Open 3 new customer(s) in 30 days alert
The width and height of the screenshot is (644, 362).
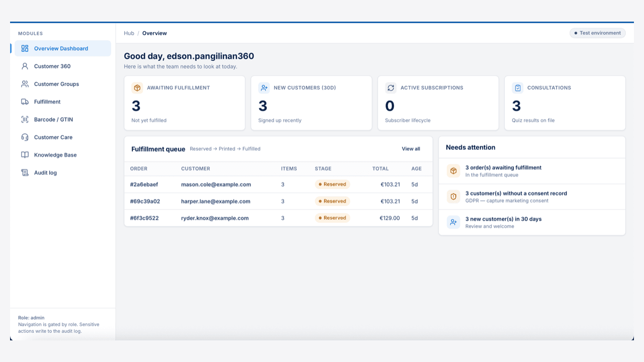532,223
